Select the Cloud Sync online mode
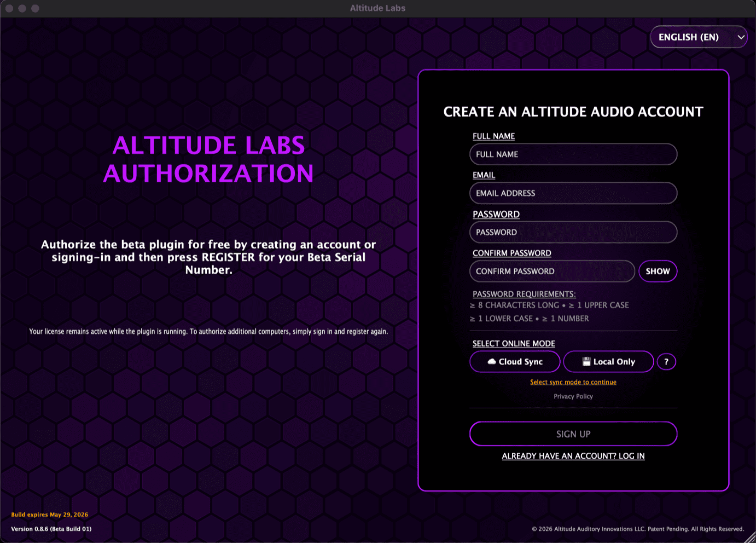 514,361
